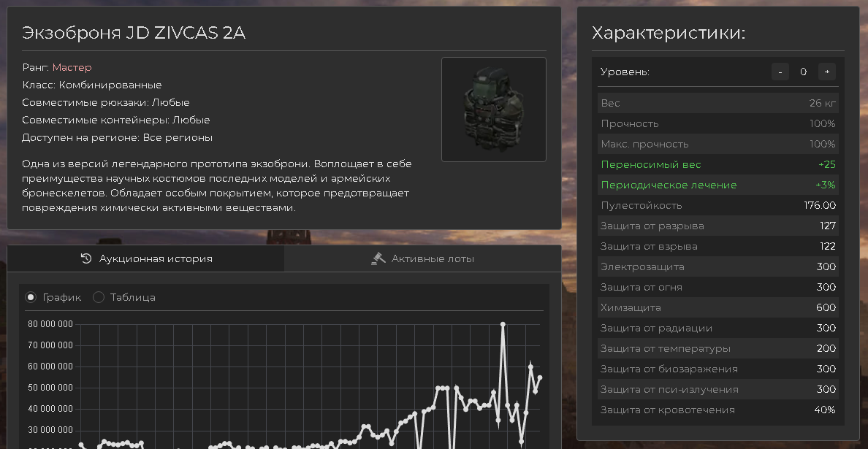Click the Защита от радиации row
The height and width of the screenshot is (449, 868).
[718, 328]
